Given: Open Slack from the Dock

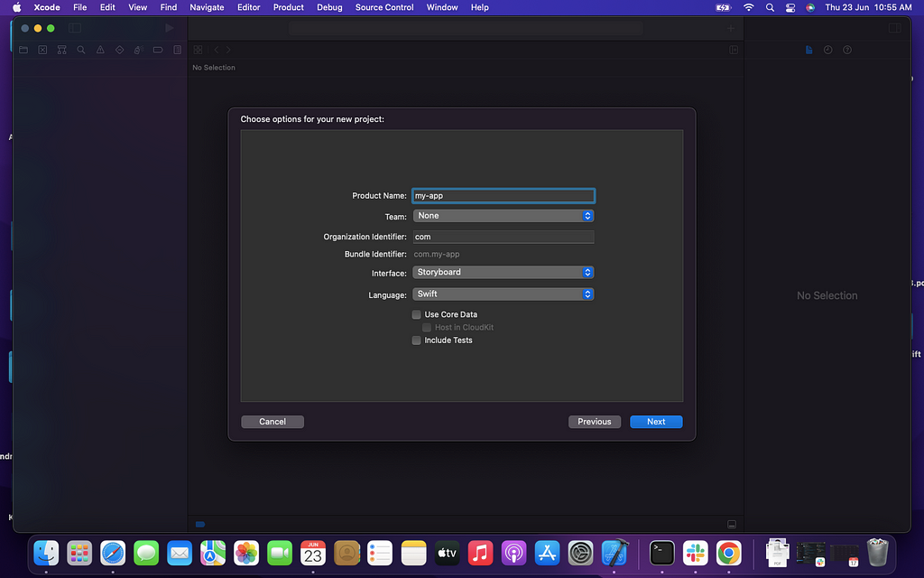Looking at the screenshot, I should pyautogui.click(x=696, y=554).
